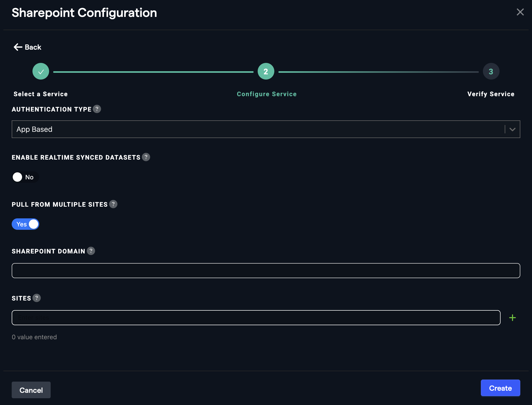
Task: Click the help icon beside Sites label
Action: (37, 298)
